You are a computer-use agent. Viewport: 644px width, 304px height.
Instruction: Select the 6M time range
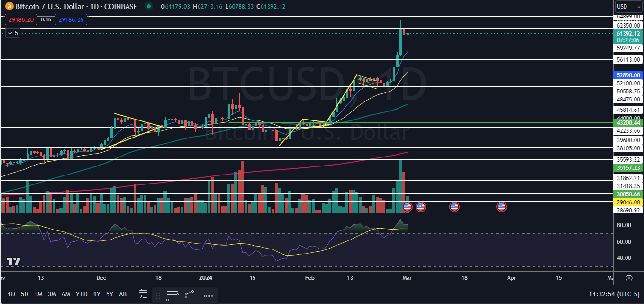(x=66, y=294)
